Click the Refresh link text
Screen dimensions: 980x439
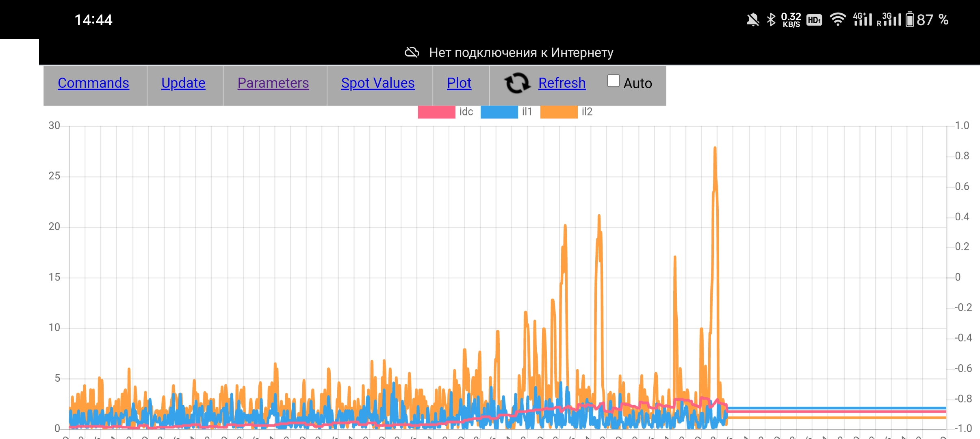pos(562,83)
